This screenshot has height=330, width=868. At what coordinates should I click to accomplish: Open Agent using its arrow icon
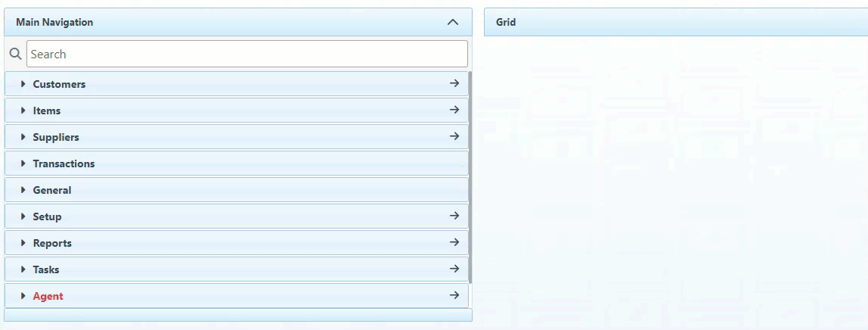[x=454, y=295]
